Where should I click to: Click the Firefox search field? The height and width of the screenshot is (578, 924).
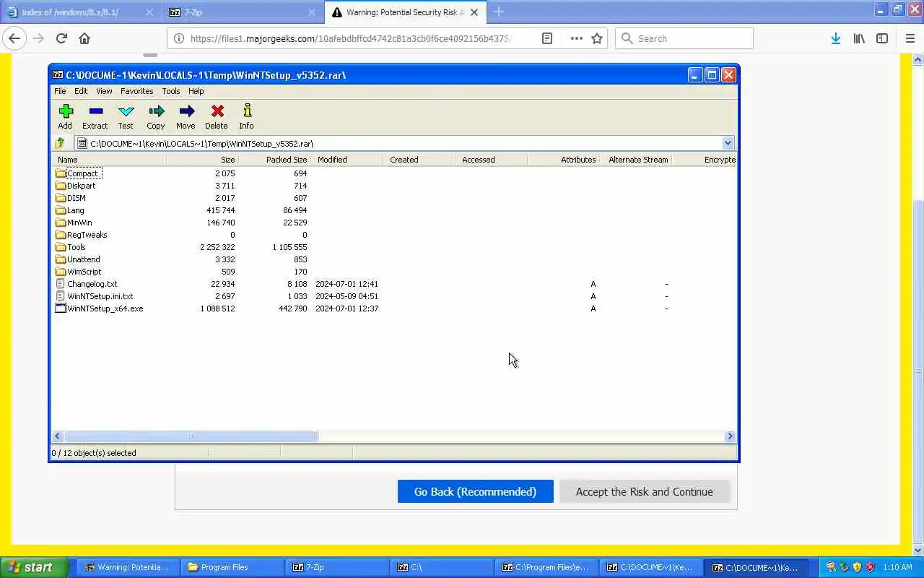click(x=684, y=38)
